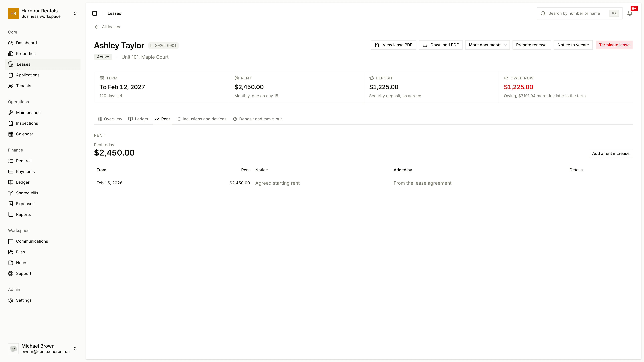This screenshot has width=644, height=362.
Task: Open the More documents dropdown
Action: [487, 45]
